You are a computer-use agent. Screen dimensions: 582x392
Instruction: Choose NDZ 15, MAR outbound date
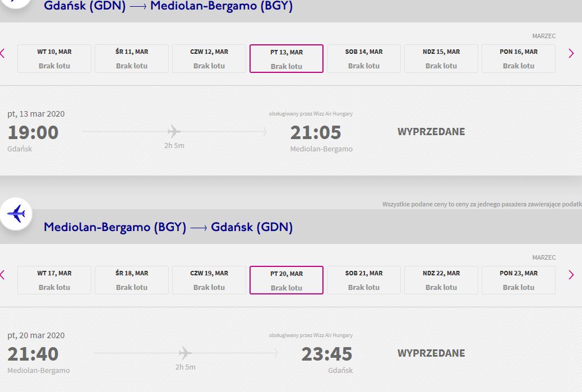tap(441, 58)
